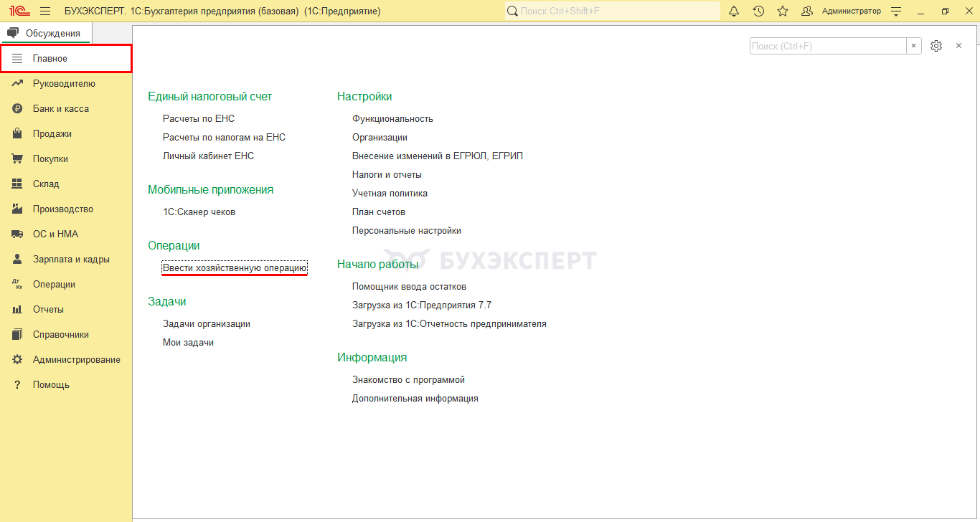The height and width of the screenshot is (522, 980).
Task: Open Функциональность settings link
Action: coord(392,119)
